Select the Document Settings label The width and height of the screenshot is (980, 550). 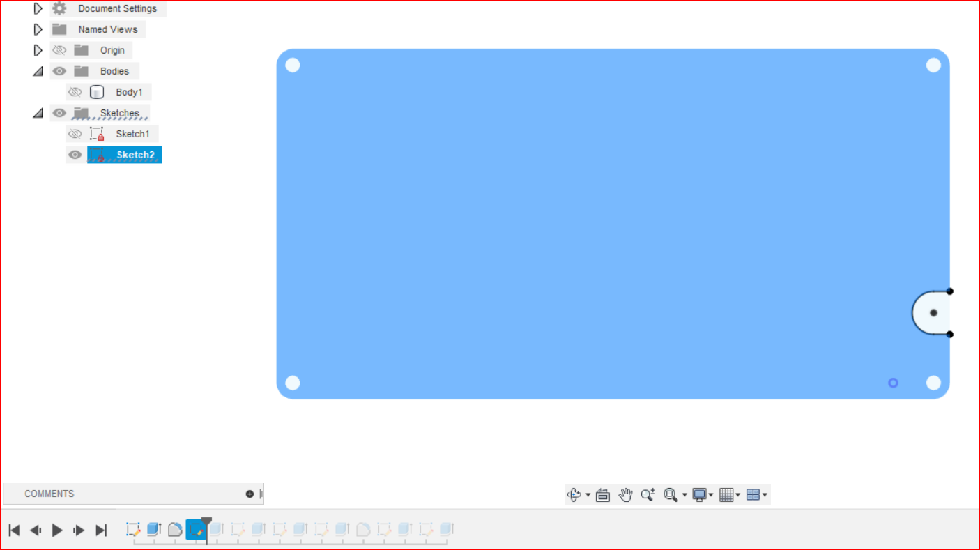(117, 8)
